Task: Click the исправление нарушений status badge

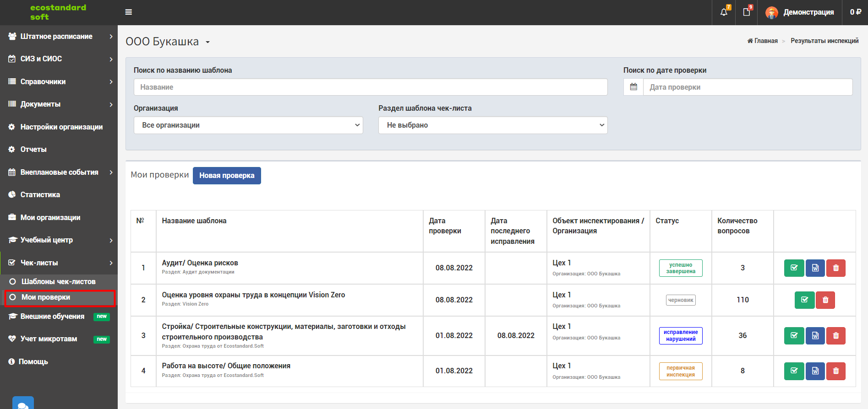Action: pos(681,336)
